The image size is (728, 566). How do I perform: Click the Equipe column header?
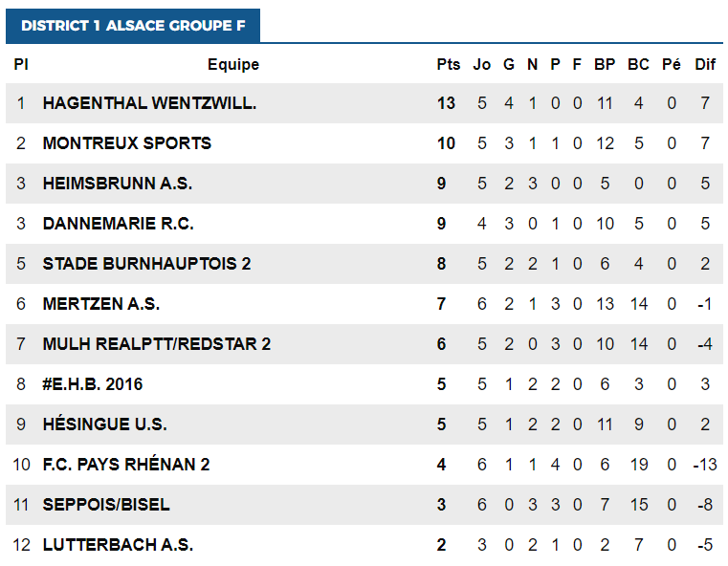coord(233,65)
